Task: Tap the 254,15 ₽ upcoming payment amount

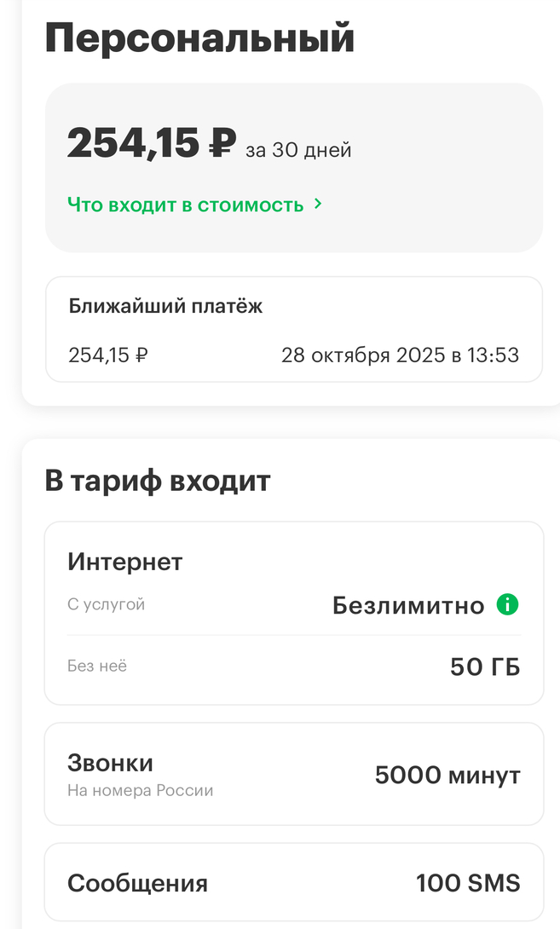Action: coord(107,355)
